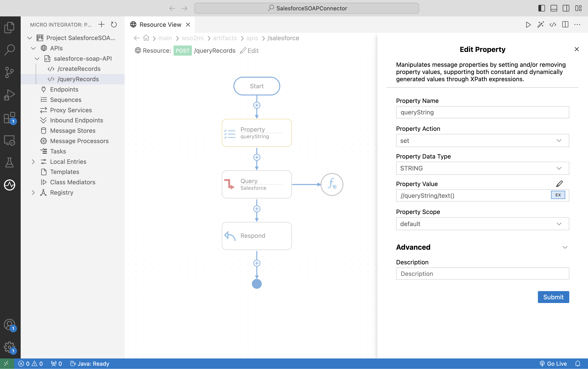Open the AI magic wand tool
Image resolution: width=588 pixels, height=369 pixels.
pos(540,25)
